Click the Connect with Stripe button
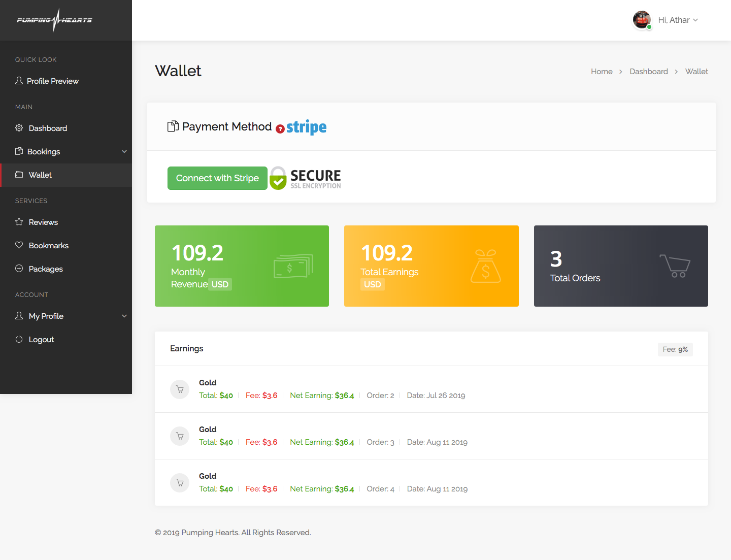 click(x=217, y=178)
